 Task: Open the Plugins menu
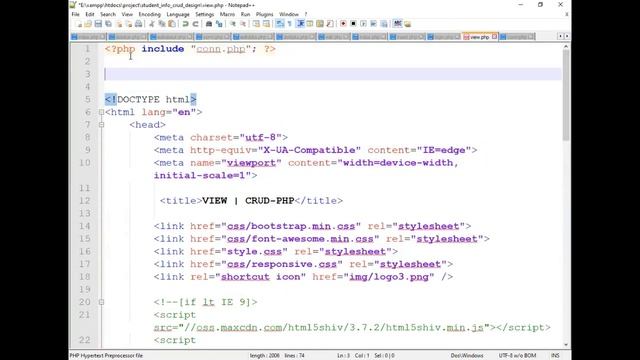coord(264,14)
